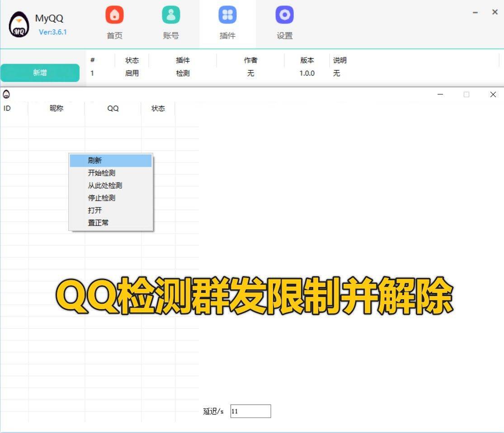Select the 检测 plugin row name

pos(183,73)
